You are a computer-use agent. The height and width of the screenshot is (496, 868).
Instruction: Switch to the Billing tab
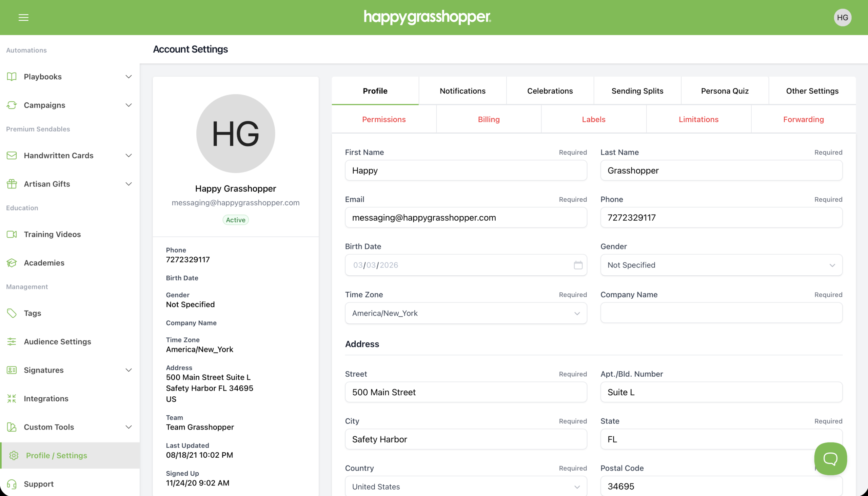pos(489,119)
